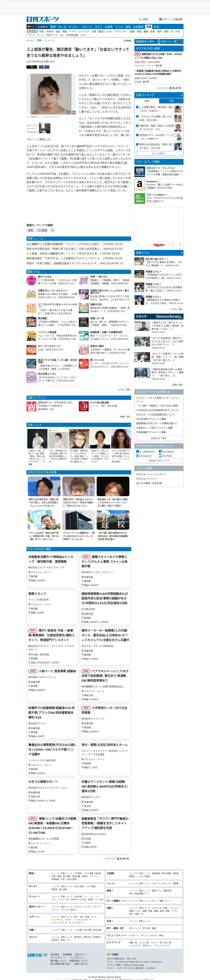Switch ranking to the 記事 tab
Image resolution: width=210 pixels, height=980 pixels.
pos(147,101)
